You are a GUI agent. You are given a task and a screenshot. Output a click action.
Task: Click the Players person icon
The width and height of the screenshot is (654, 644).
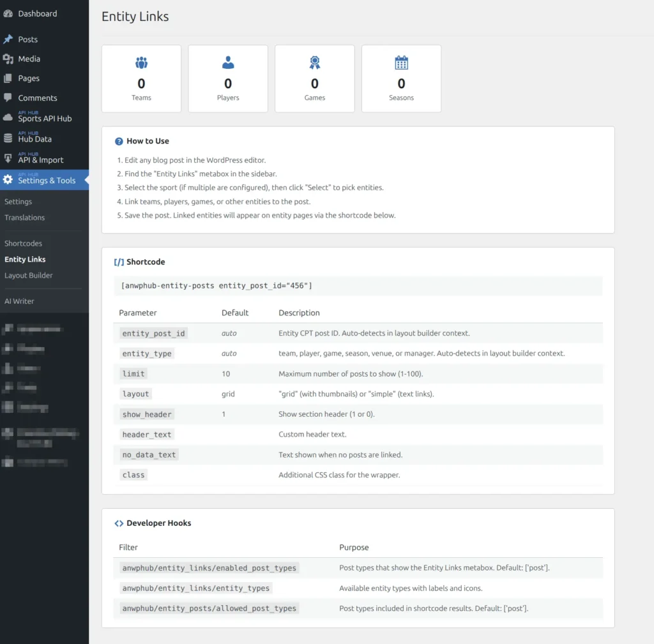pos(228,63)
